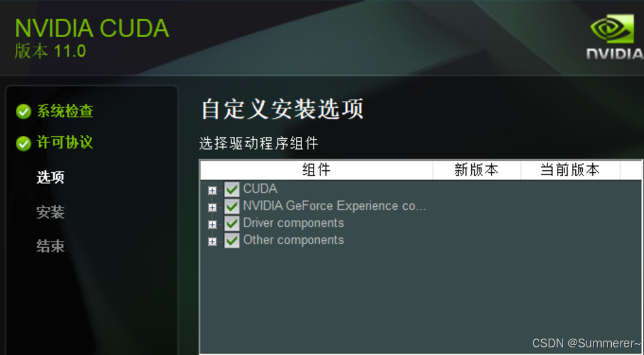This screenshot has width=644, height=355.
Task: Click the NVIDIA CUDA title text
Action: (92, 28)
